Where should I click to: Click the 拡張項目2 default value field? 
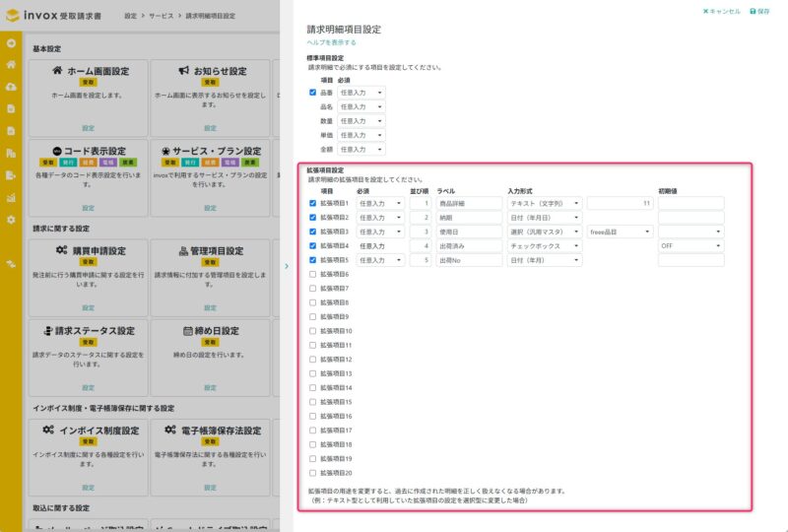(x=691, y=217)
